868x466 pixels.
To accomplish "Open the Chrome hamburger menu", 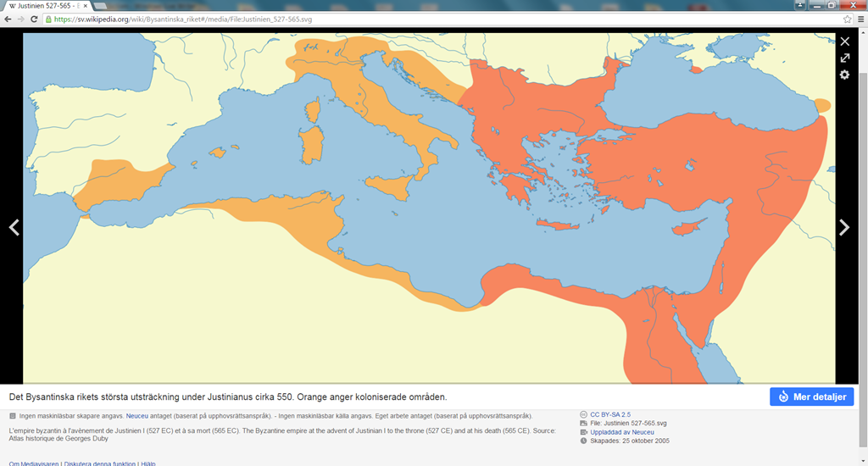I will (x=860, y=19).
